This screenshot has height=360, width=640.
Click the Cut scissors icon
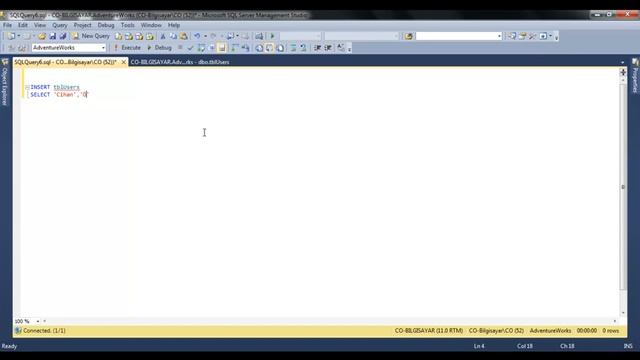[x=163, y=36]
